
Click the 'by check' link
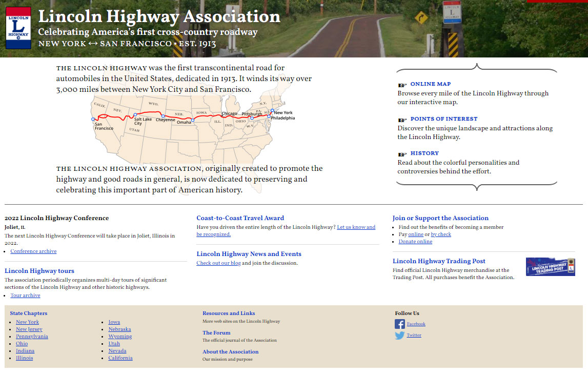pyautogui.click(x=441, y=234)
